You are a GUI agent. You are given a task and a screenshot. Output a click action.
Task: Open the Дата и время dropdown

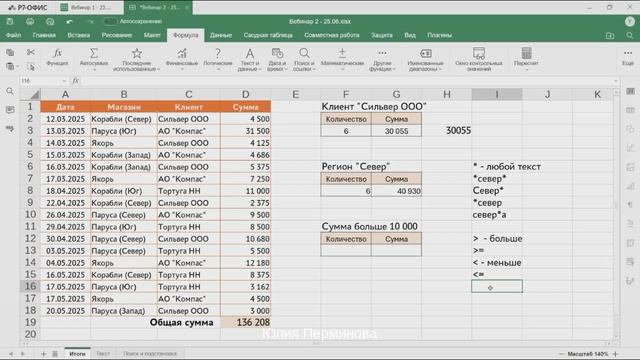(277, 59)
